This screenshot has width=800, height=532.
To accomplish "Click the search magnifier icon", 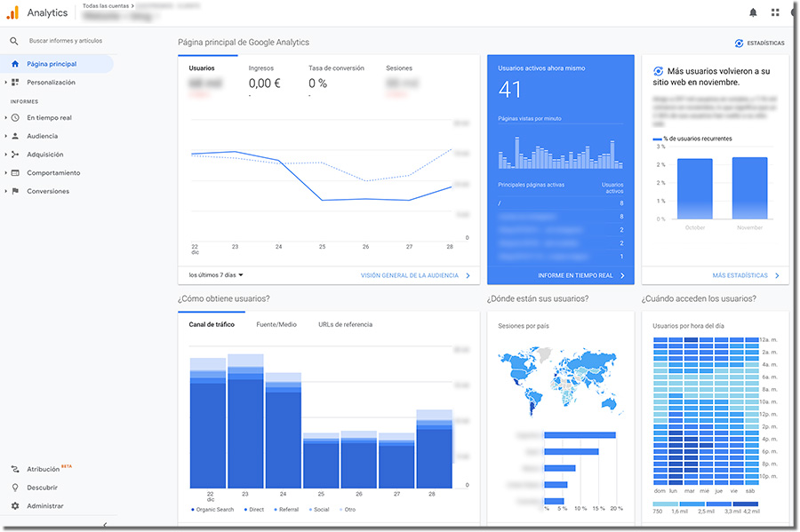I will click(x=13, y=41).
